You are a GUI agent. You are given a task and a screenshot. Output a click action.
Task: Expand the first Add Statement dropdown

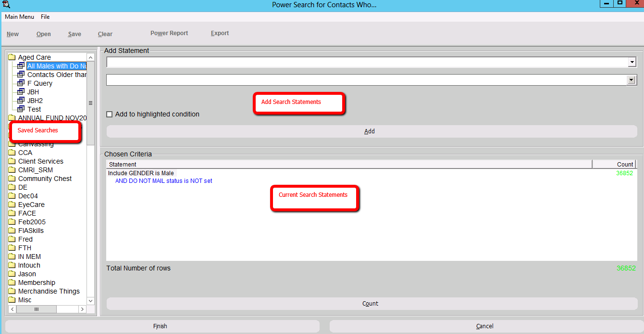point(632,63)
